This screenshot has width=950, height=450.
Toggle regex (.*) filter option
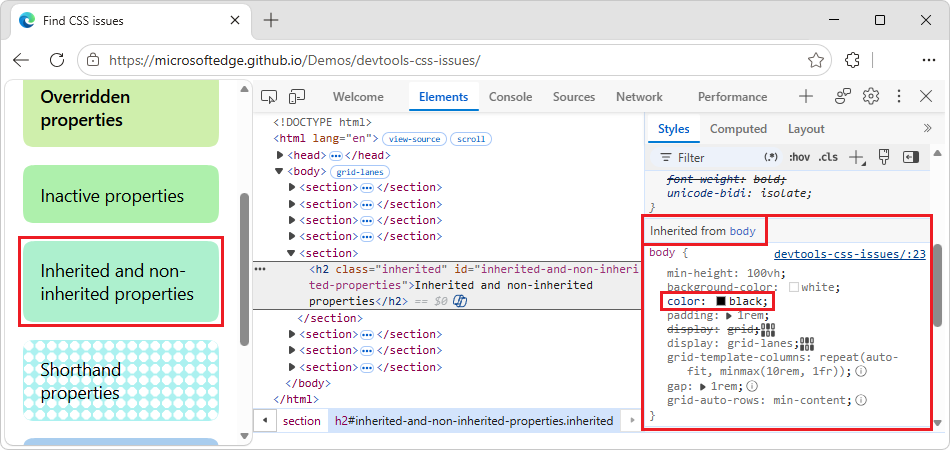(x=771, y=157)
